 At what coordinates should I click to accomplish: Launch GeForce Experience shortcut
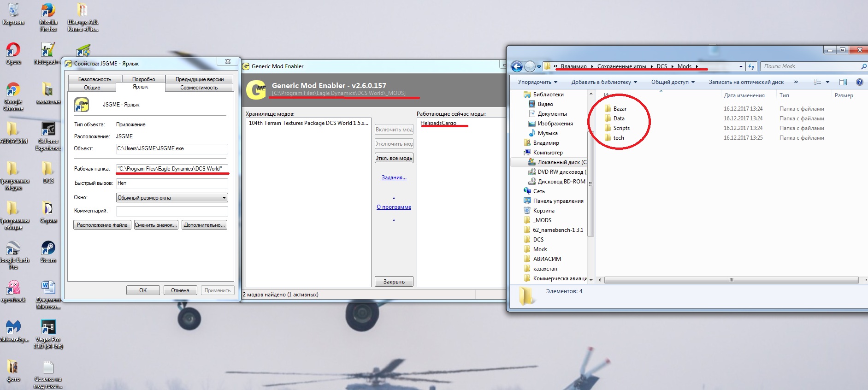pos(48,136)
